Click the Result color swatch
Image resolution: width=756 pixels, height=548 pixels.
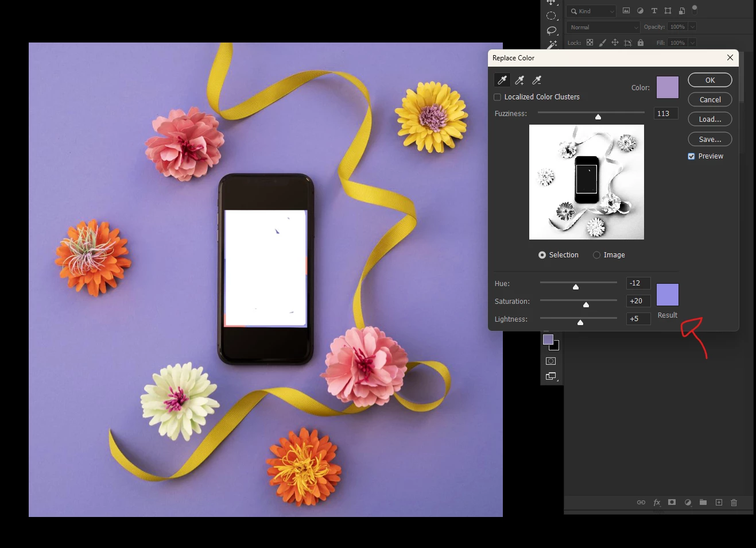coord(668,295)
